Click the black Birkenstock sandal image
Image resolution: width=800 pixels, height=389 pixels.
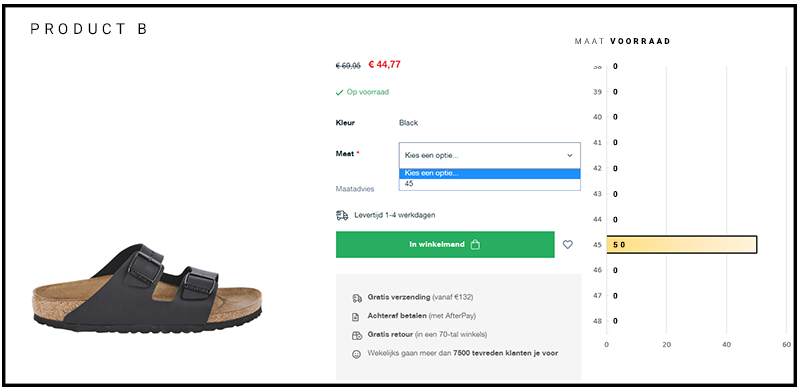coord(147,288)
